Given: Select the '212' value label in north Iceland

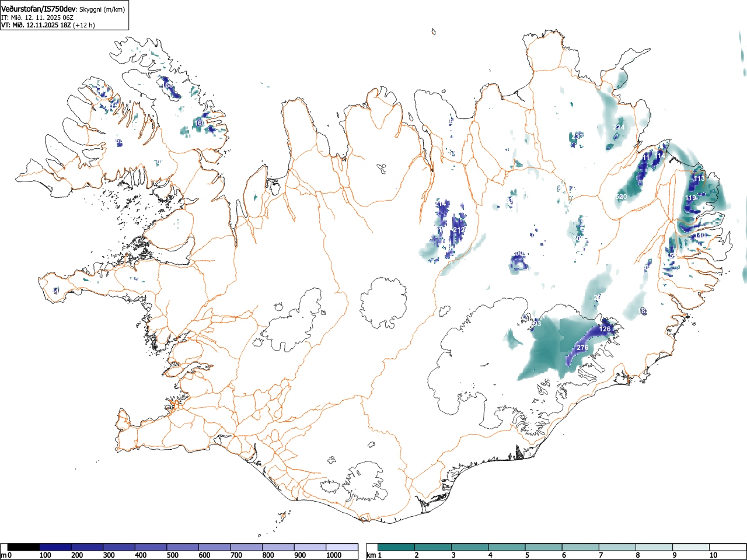Looking at the screenshot, I should [459, 230].
